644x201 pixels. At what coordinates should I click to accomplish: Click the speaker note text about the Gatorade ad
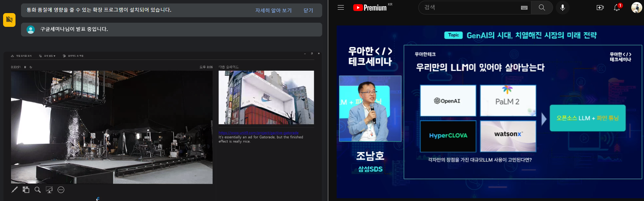260,139
